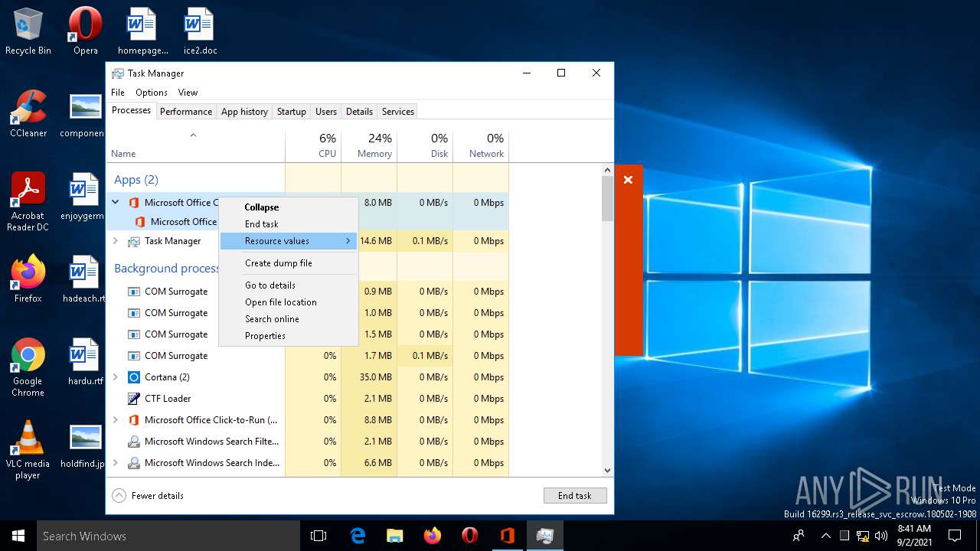Image resolution: width=980 pixels, height=551 pixels.
Task: Open the Resource values submenu
Action: point(289,241)
